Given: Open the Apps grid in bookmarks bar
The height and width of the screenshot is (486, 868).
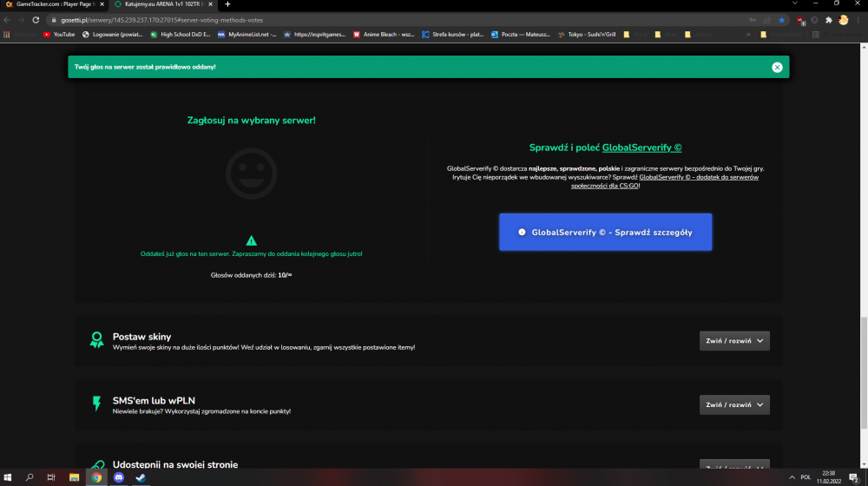Looking at the screenshot, I should pyautogui.click(x=7, y=35).
